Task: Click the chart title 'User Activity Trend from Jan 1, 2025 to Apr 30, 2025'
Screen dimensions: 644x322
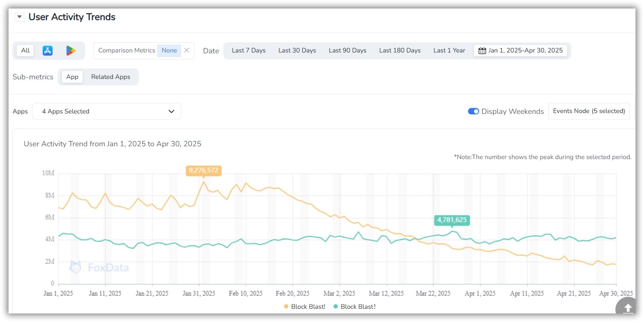Action: point(112,144)
